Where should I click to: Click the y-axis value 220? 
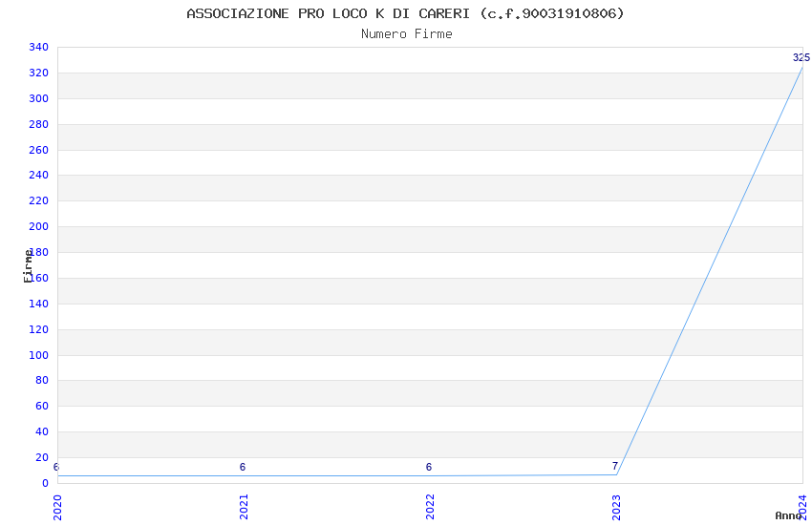pyautogui.click(x=39, y=200)
